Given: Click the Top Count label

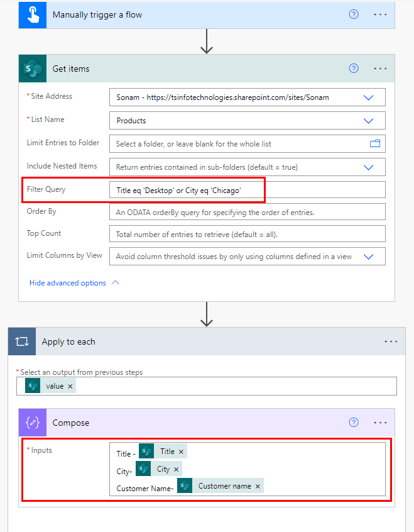Looking at the screenshot, I should coord(44,233).
